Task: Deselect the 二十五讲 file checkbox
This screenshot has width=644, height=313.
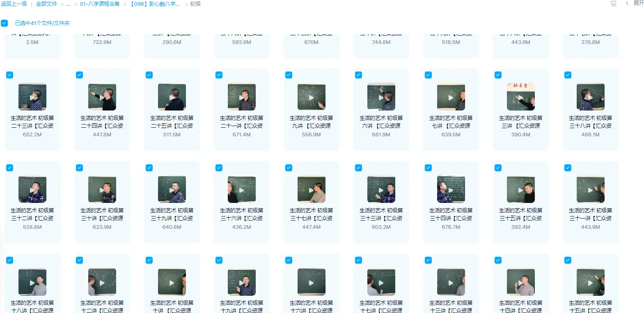Action: (x=149, y=75)
